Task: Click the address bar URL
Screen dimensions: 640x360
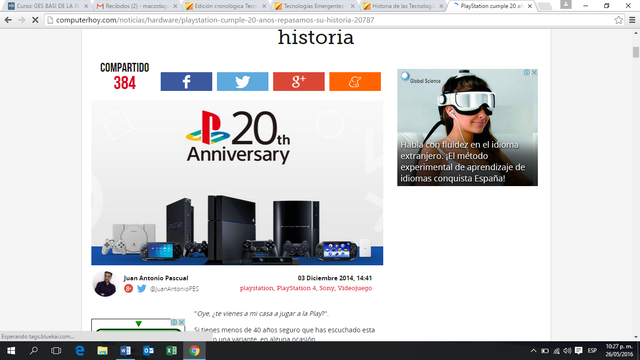Action: (x=215, y=20)
